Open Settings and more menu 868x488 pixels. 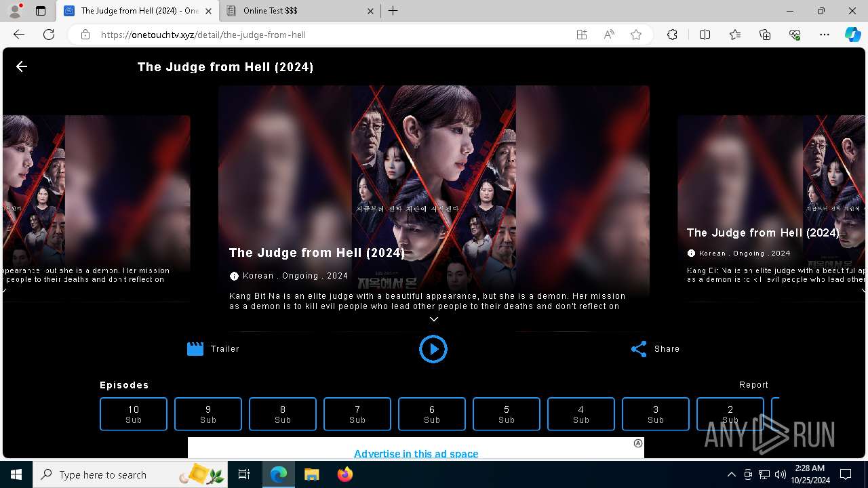click(825, 35)
